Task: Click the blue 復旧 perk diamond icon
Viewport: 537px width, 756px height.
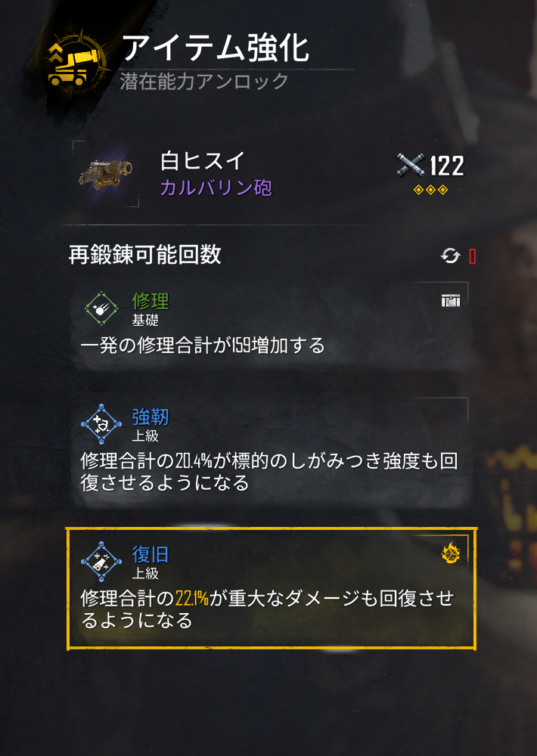Action: (x=101, y=562)
